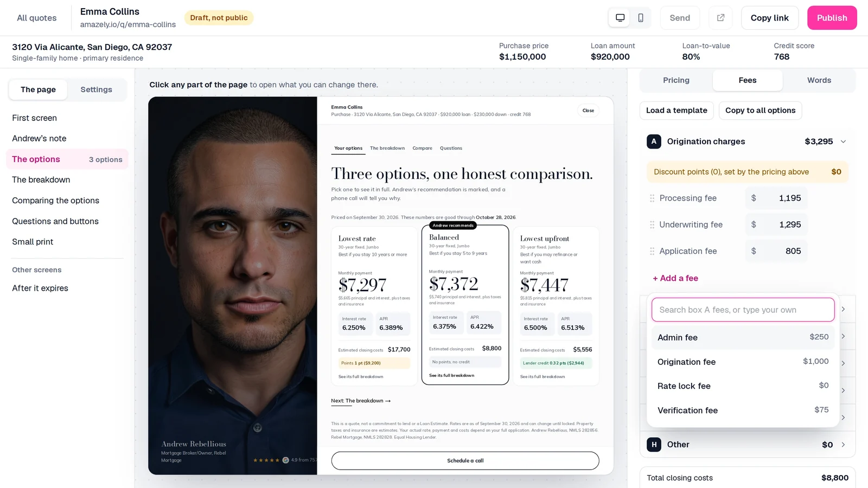Grab the Application fee drag handle
The width and height of the screenshot is (868, 488).
point(652,251)
